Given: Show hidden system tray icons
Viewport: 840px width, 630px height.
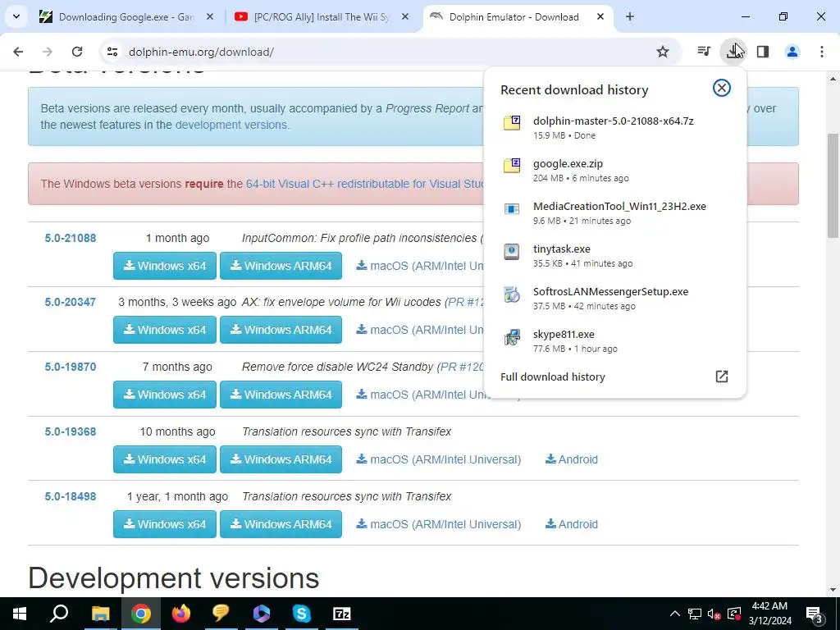Looking at the screenshot, I should pos(675,614).
